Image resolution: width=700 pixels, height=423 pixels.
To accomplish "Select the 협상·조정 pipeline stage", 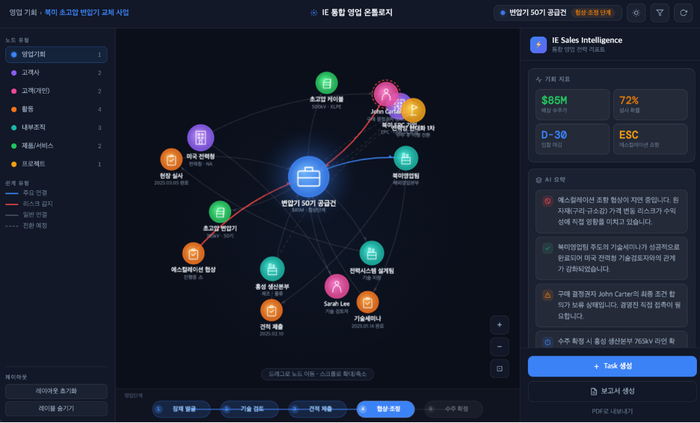I will [385, 409].
